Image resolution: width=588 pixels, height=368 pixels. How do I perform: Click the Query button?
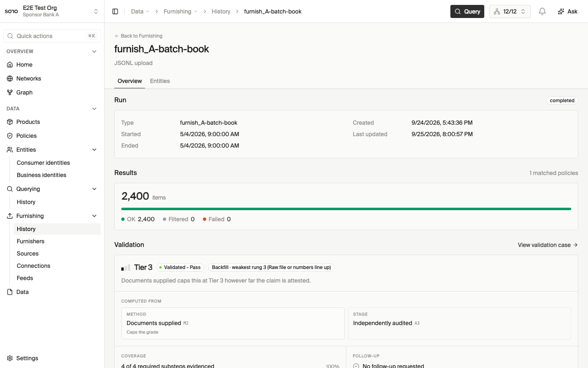pyautogui.click(x=467, y=11)
